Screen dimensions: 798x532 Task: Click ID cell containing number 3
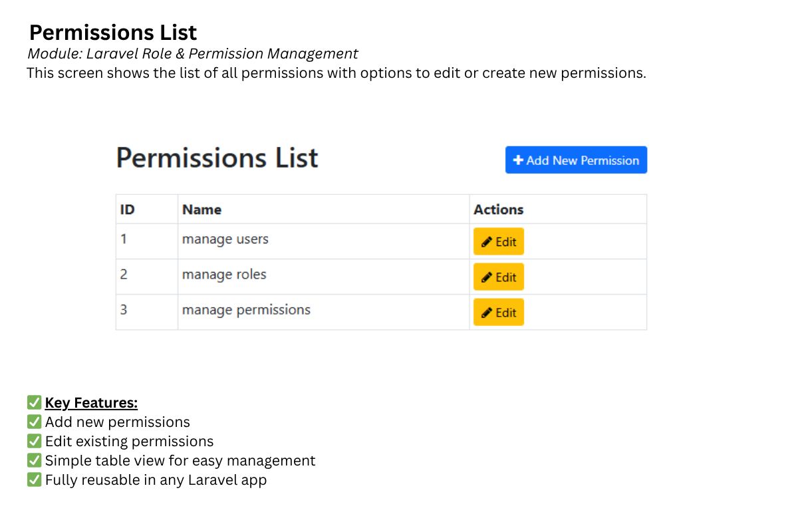point(124,310)
